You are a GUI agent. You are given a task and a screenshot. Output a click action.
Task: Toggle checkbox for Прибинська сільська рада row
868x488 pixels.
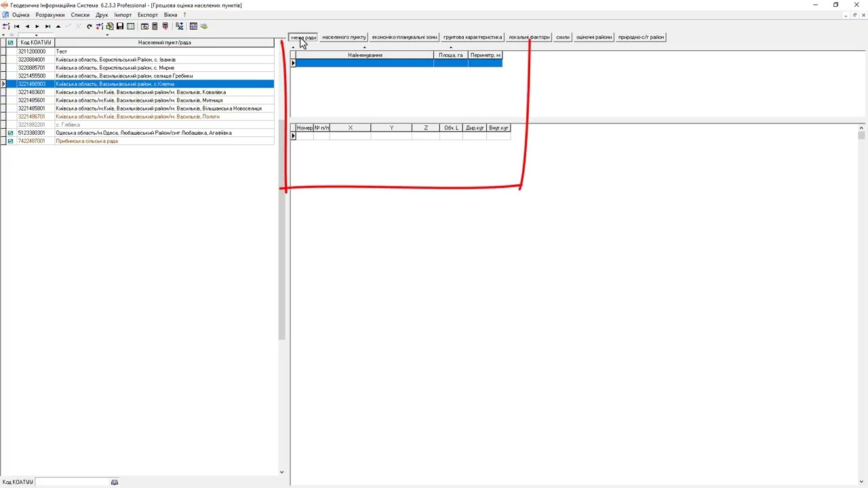[x=10, y=141]
